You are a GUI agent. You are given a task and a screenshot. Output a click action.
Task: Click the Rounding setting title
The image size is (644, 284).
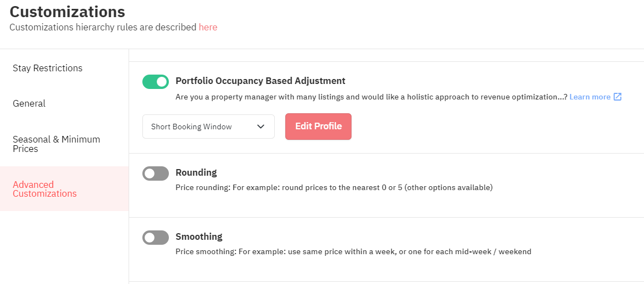(x=196, y=172)
